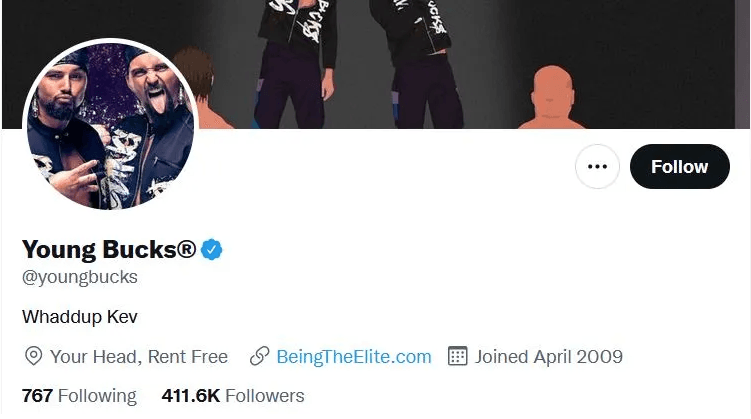View the 767 Following list
This screenshot has width=751, height=419.
(x=79, y=396)
